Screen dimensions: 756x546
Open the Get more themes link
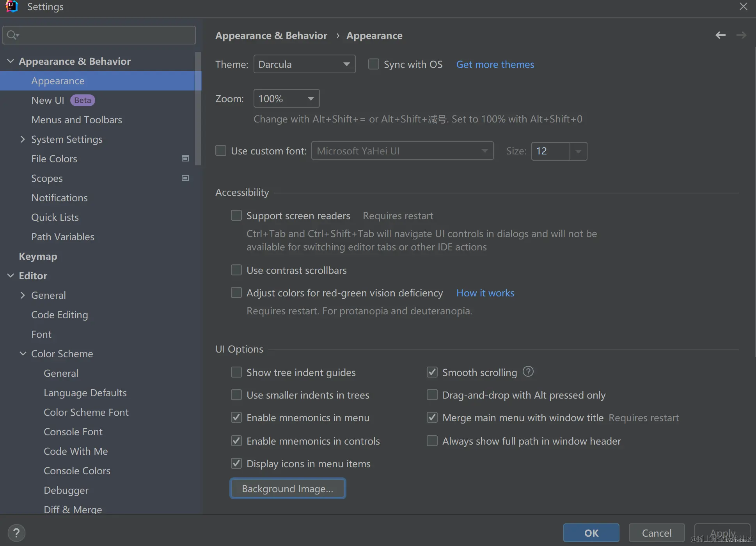[x=495, y=64]
